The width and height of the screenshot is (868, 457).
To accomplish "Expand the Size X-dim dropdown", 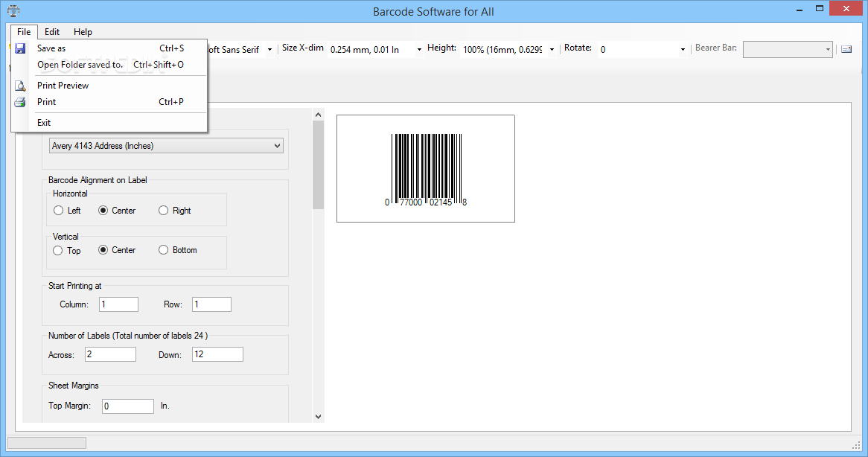I will 419,50.
